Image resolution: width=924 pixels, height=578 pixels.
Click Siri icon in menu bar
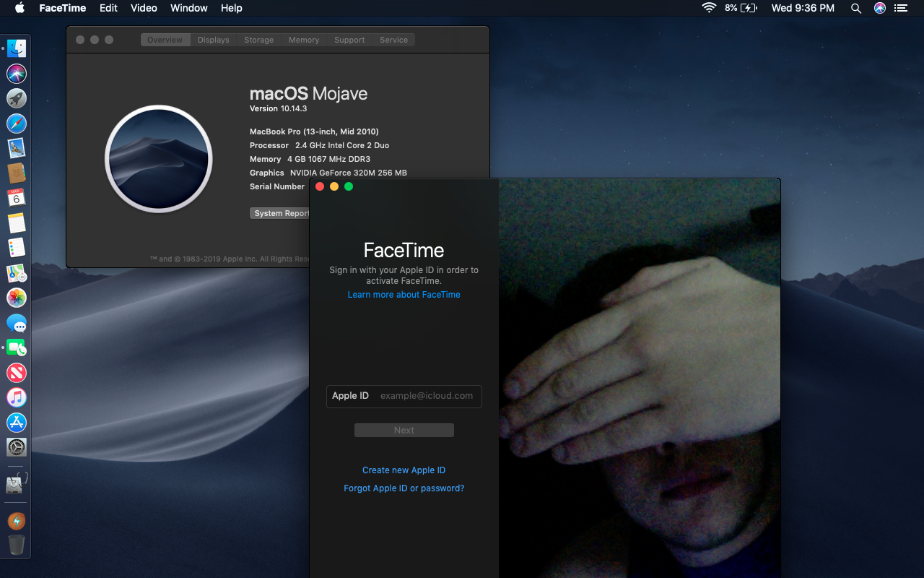[x=879, y=8]
